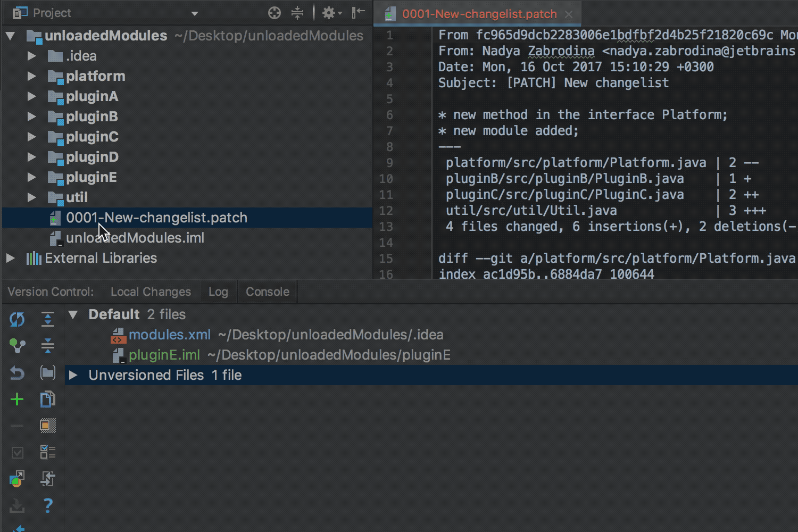Click the Commit Changes branch icon
798x532 pixels.
click(x=17, y=346)
